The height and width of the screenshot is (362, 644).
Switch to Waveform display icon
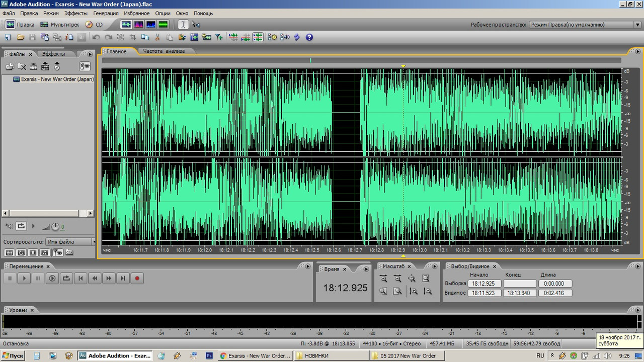(126, 24)
